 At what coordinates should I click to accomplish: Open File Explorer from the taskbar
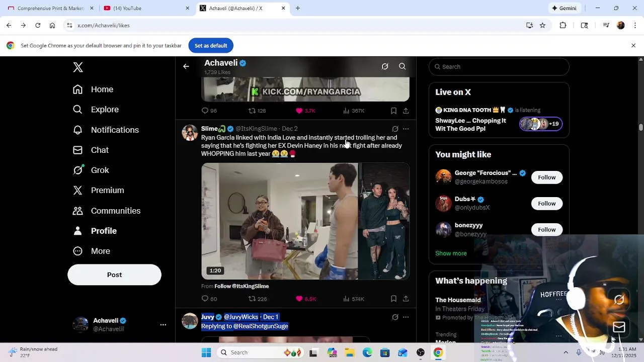[x=349, y=352]
